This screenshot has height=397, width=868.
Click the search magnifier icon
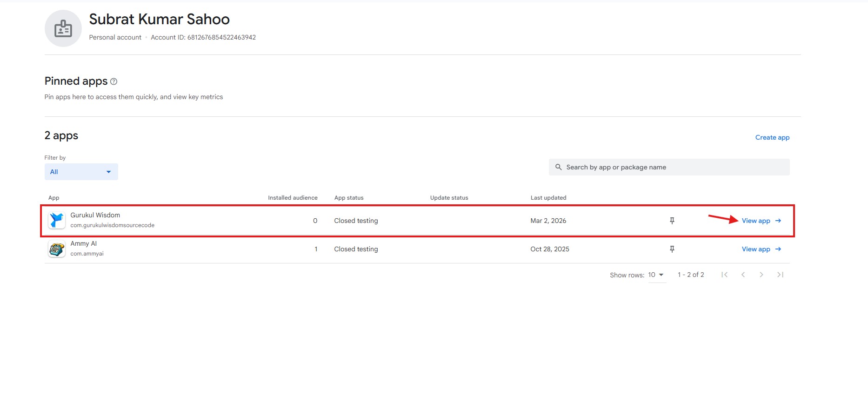[x=558, y=167]
